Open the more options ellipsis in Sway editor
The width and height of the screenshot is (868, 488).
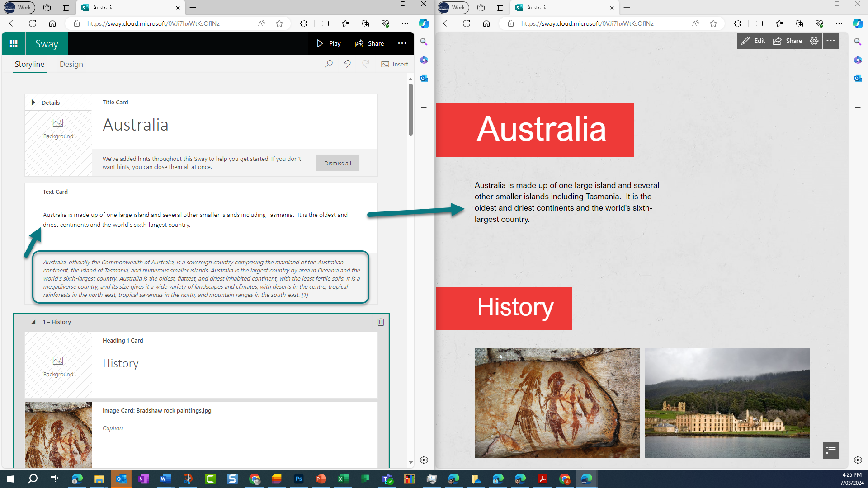click(x=402, y=43)
